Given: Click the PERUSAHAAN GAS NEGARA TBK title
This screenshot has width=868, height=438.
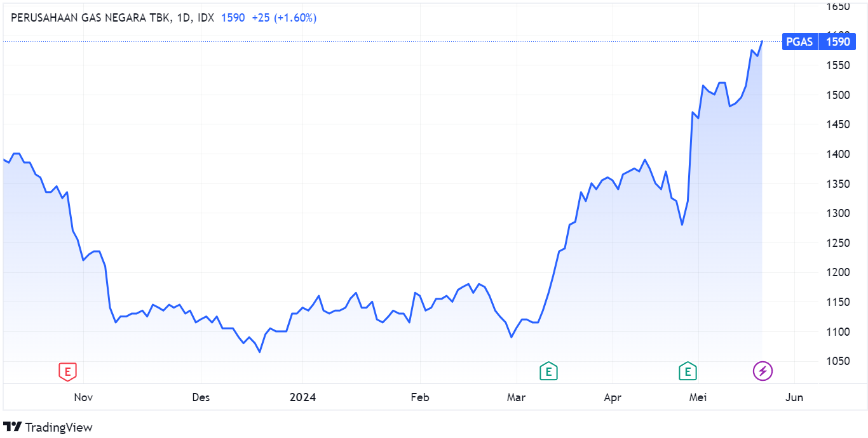Looking at the screenshot, I should 91,18.
